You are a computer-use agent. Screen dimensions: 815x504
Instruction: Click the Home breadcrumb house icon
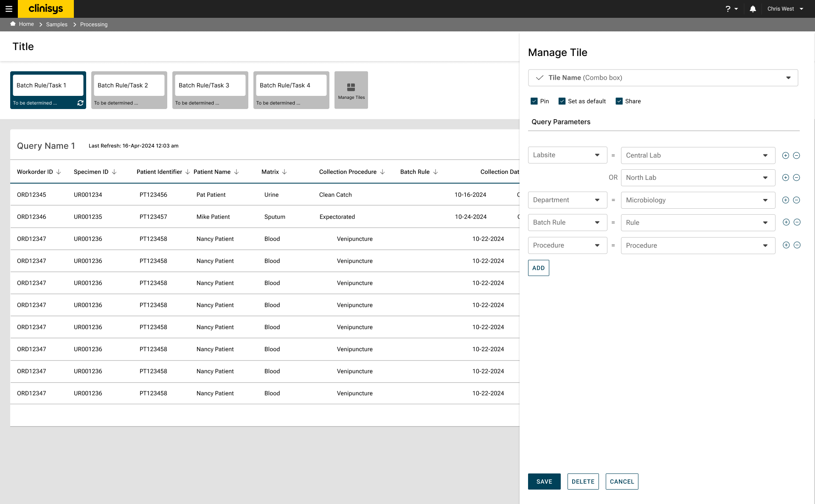pyautogui.click(x=13, y=24)
